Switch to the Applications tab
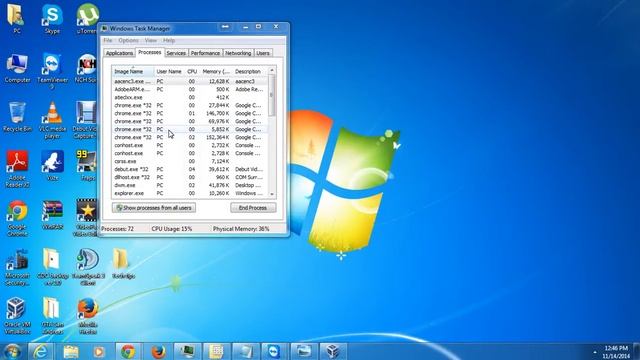Viewport: 640px width, 360px height. point(119,53)
